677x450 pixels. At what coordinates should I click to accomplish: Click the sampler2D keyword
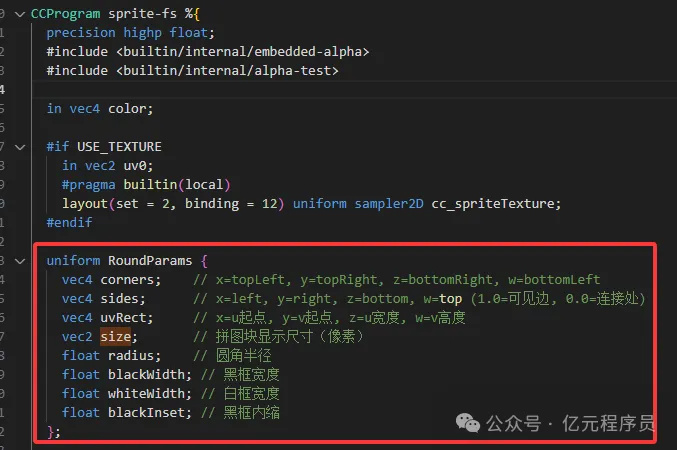point(389,204)
